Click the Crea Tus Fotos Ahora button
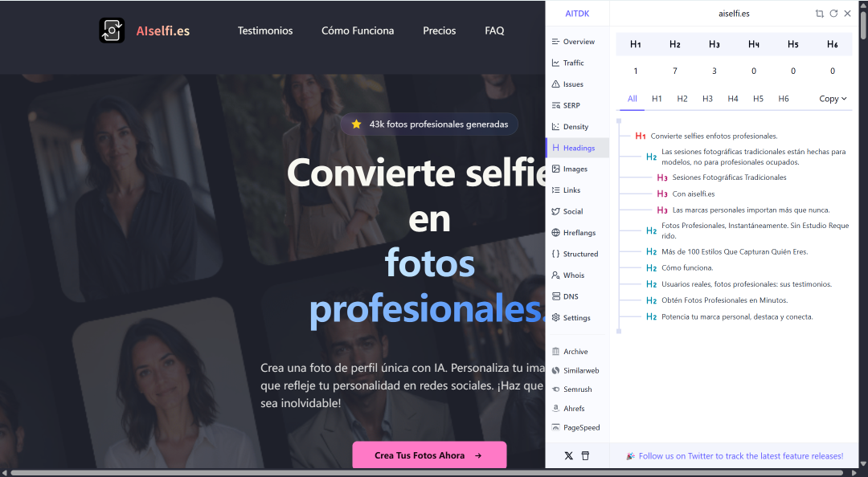Viewport: 868px width, 477px height. pos(429,455)
